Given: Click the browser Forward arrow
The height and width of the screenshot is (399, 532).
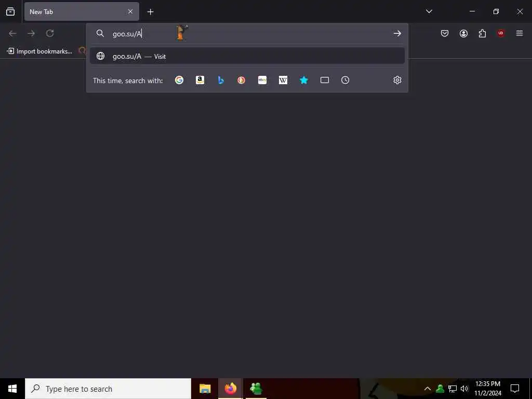Looking at the screenshot, I should [31, 33].
